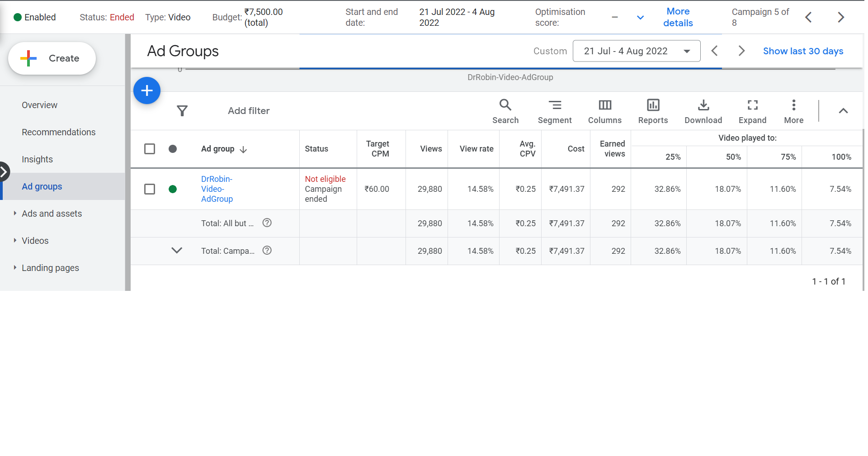Click the green status dot for DrRobin-Video-AdGroup

pyautogui.click(x=173, y=189)
